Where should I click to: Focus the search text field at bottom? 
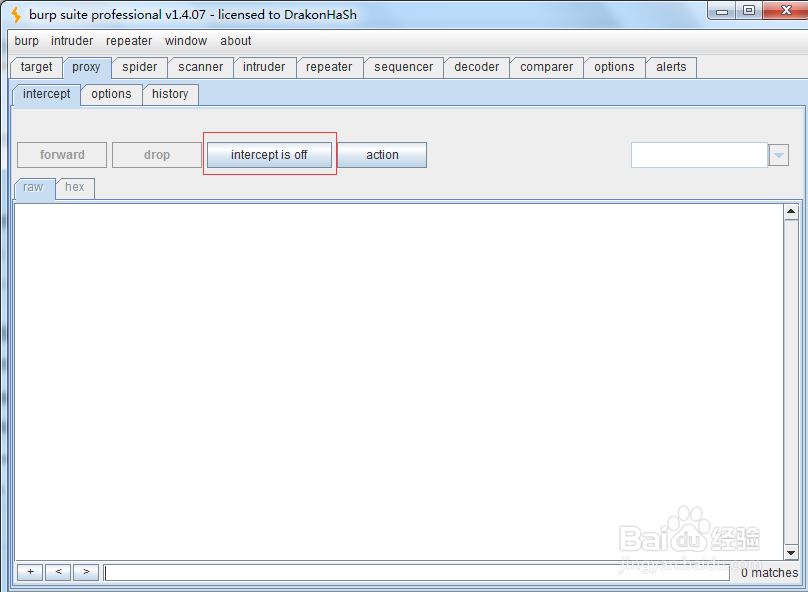pos(417,572)
